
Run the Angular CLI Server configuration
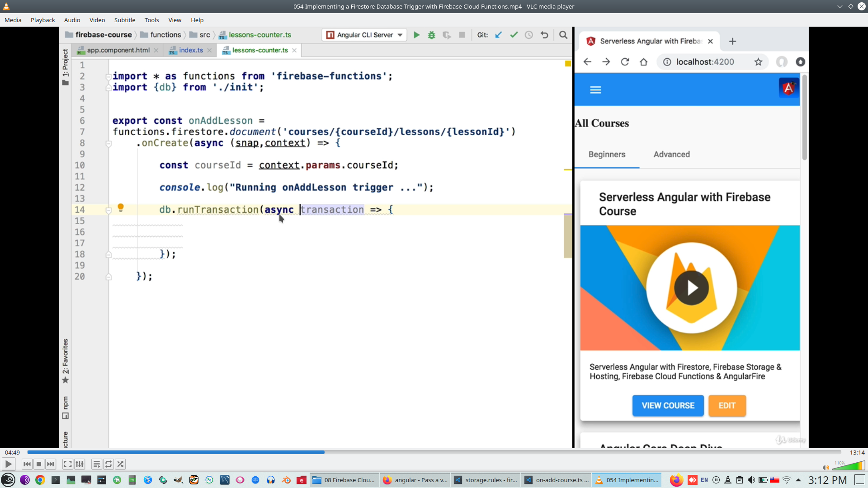416,35
